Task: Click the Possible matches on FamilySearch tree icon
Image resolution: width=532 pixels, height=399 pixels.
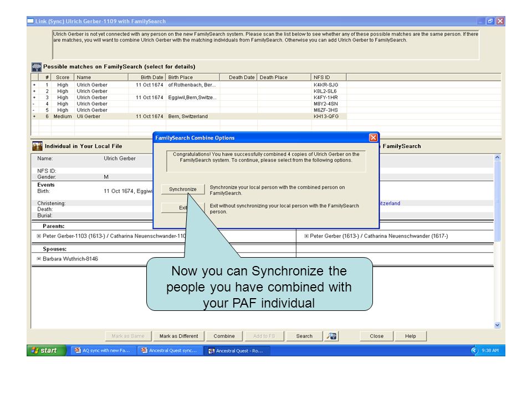Action: (x=37, y=67)
